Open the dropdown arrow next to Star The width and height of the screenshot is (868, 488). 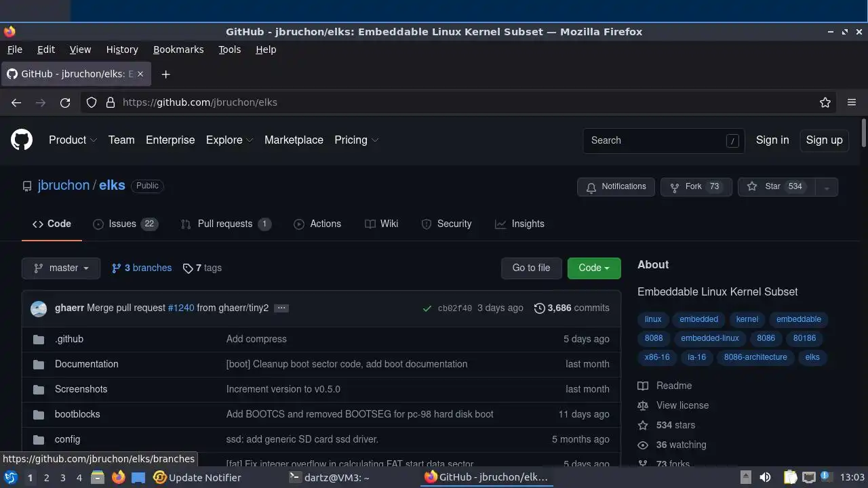[826, 187]
